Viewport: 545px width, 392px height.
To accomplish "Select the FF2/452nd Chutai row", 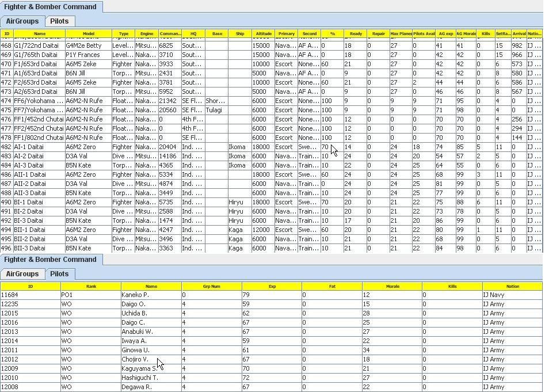I will click(x=271, y=128).
